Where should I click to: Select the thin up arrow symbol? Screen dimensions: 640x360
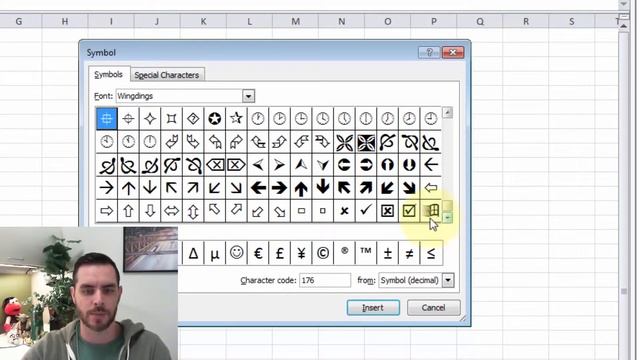point(128,188)
